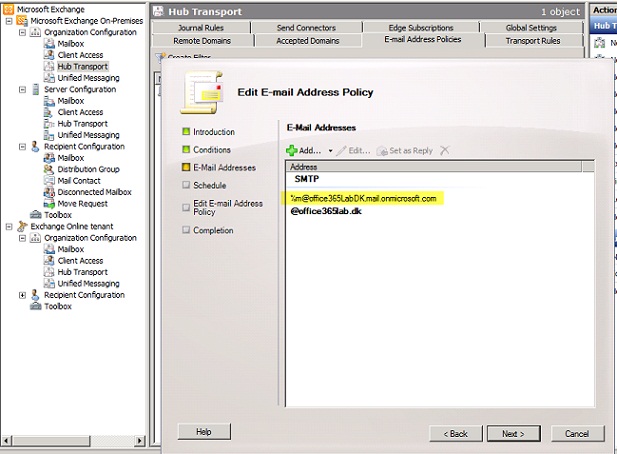
Task: Click the highlighted Hub Transport icon in the tree
Action: [49, 66]
